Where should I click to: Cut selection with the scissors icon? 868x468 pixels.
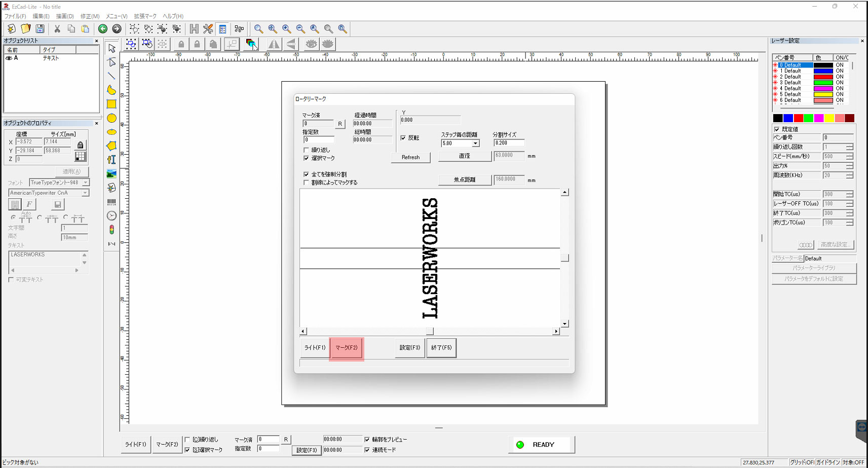(57, 29)
